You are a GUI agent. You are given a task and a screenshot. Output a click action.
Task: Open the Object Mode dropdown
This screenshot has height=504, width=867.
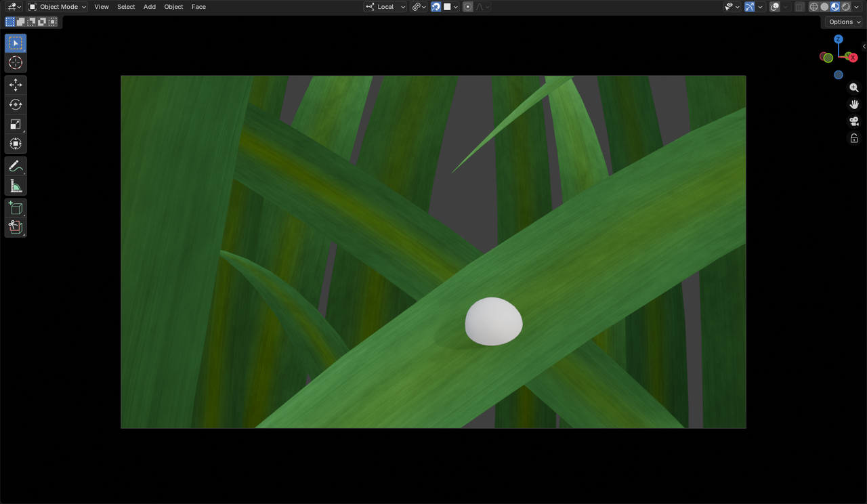57,7
